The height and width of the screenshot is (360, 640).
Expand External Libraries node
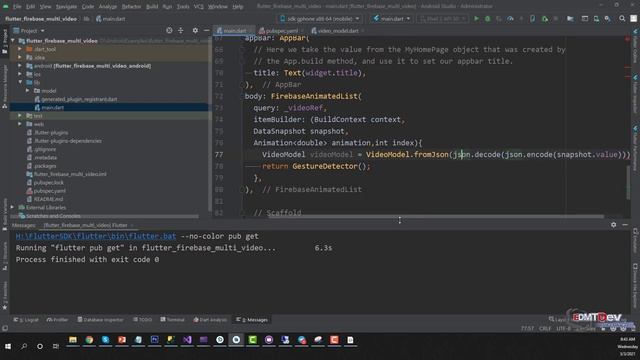(x=12, y=207)
